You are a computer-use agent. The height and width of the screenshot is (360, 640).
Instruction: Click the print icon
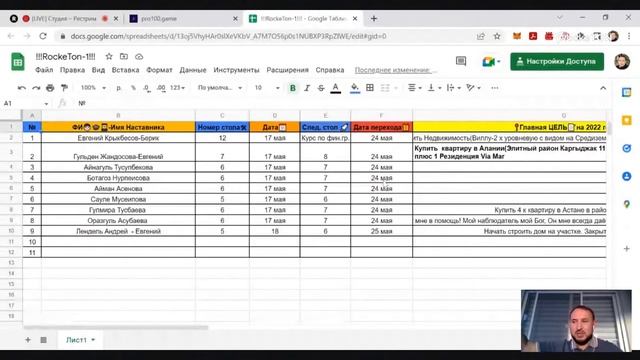click(x=50, y=88)
